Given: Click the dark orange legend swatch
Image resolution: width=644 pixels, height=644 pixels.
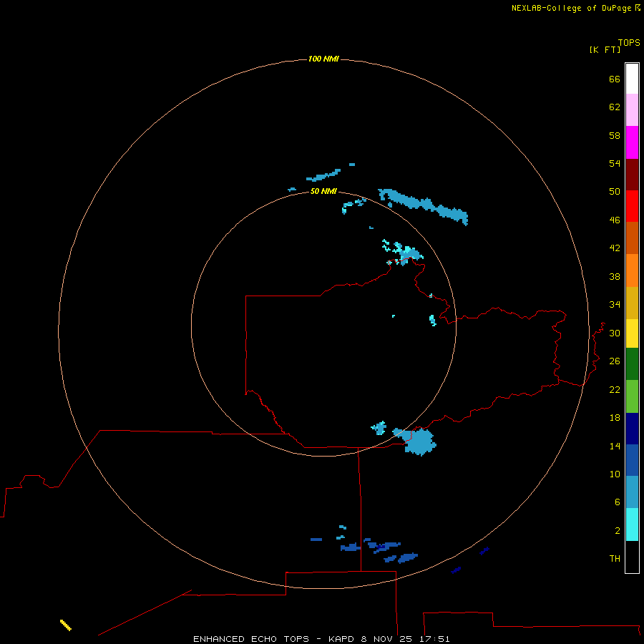Looking at the screenshot, I should 632,238.
